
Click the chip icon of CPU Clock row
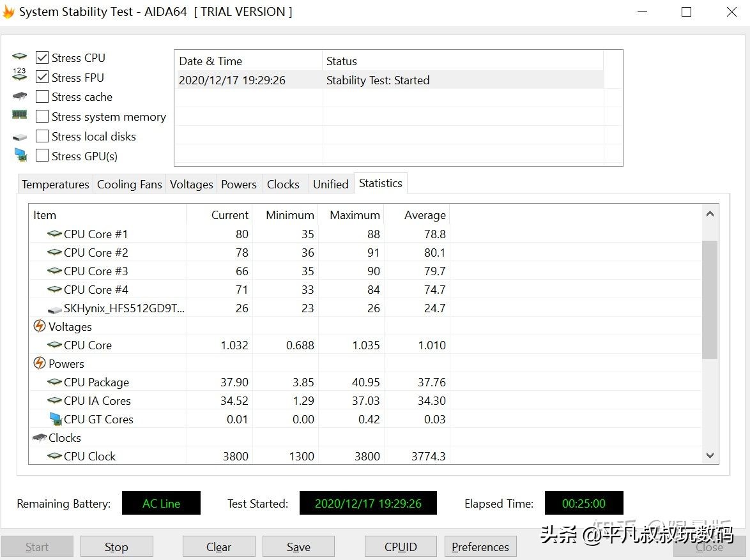(x=54, y=456)
